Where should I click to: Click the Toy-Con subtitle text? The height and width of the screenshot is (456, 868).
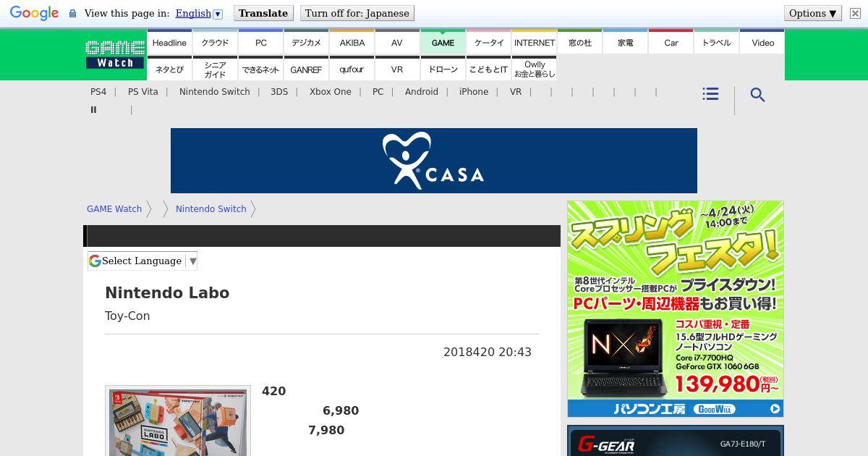coord(127,316)
